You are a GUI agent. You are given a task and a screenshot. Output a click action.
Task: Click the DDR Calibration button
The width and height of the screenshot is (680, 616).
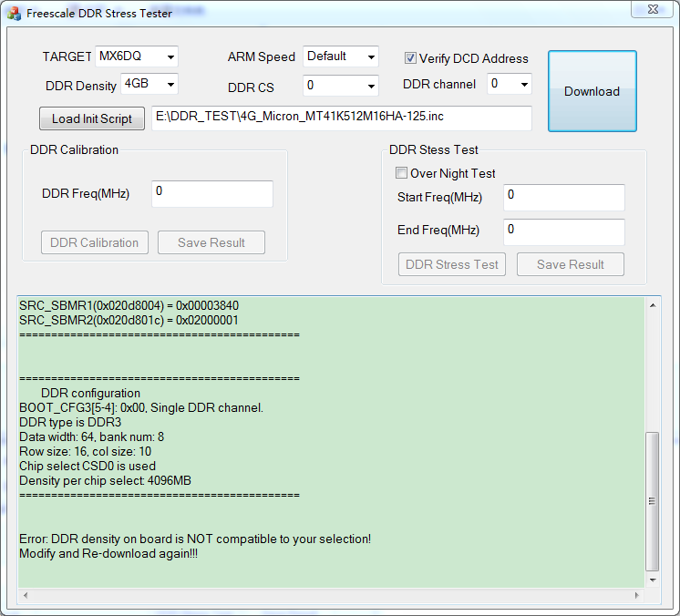click(x=95, y=242)
